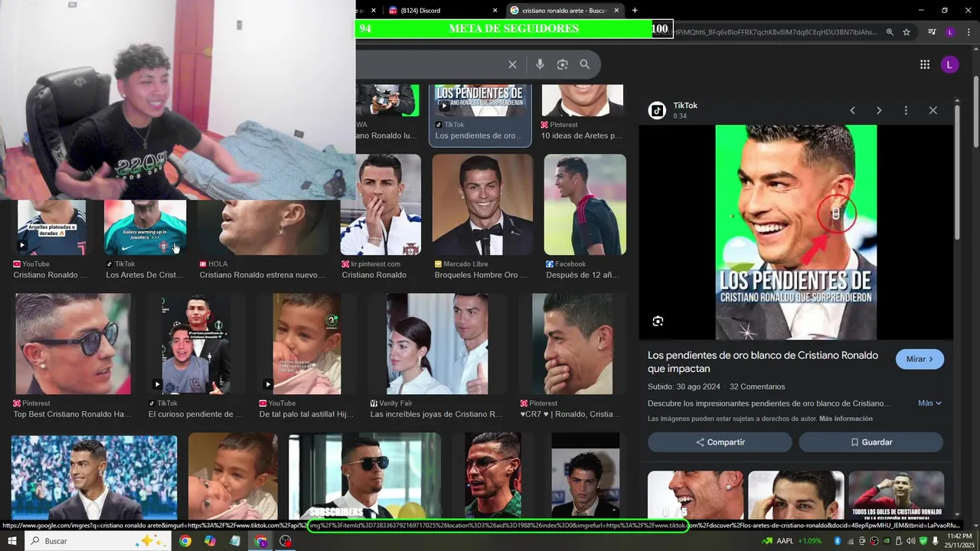Image resolution: width=980 pixels, height=551 pixels.
Task: Open the Windows Start menu
Action: tap(11, 541)
